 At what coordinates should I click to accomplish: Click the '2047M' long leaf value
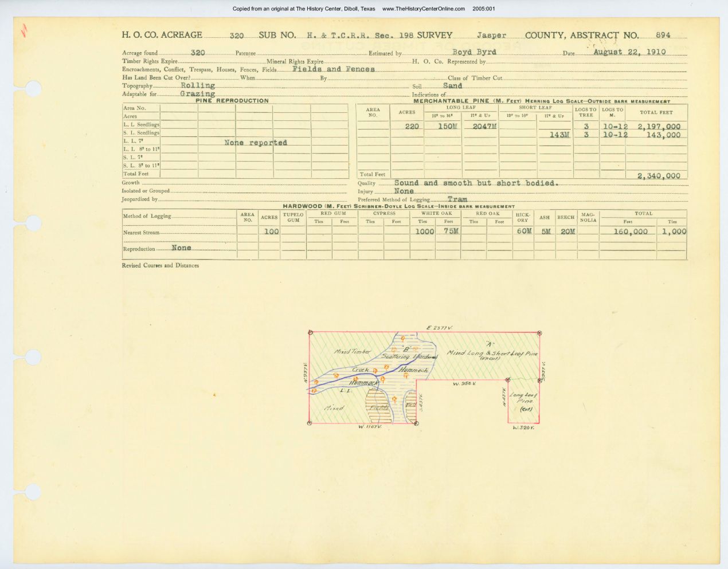[484, 127]
